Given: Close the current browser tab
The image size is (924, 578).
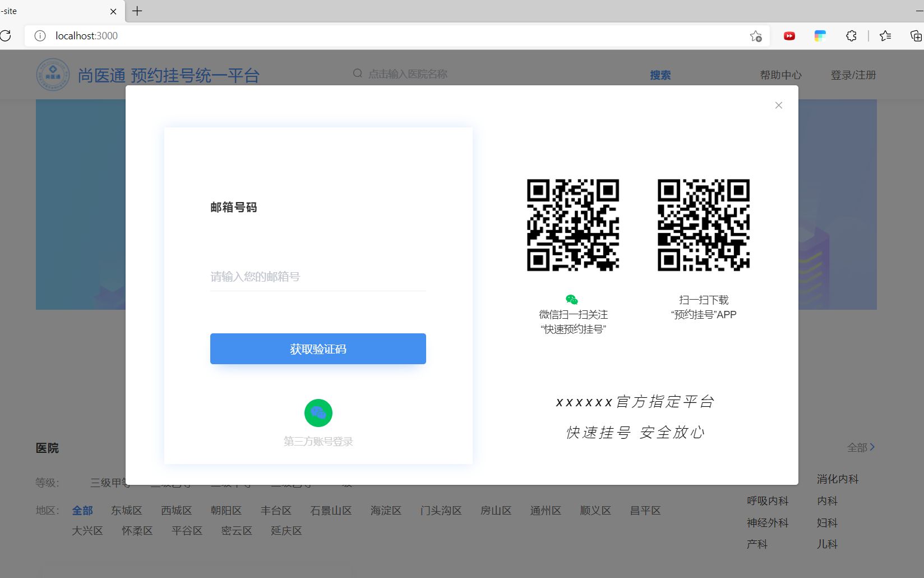Looking at the screenshot, I should tap(113, 11).
